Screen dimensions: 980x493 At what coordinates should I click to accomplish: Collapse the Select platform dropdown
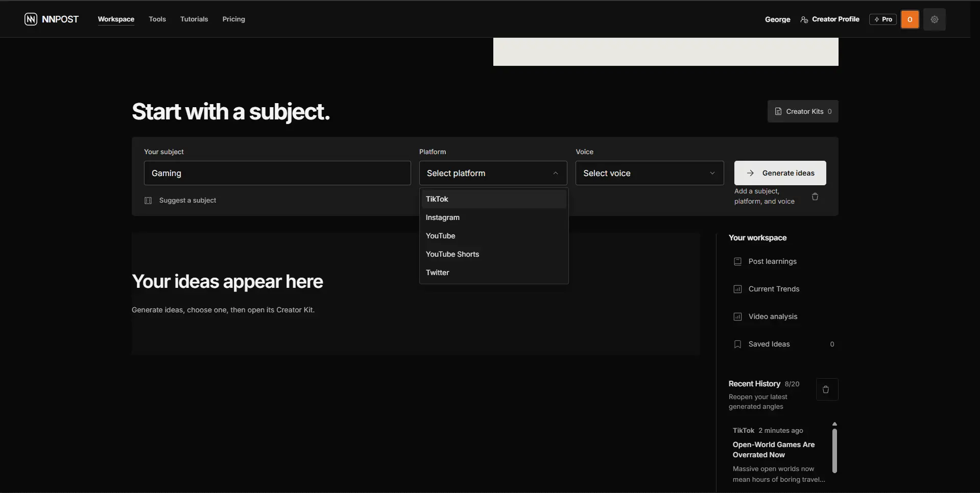click(x=493, y=173)
